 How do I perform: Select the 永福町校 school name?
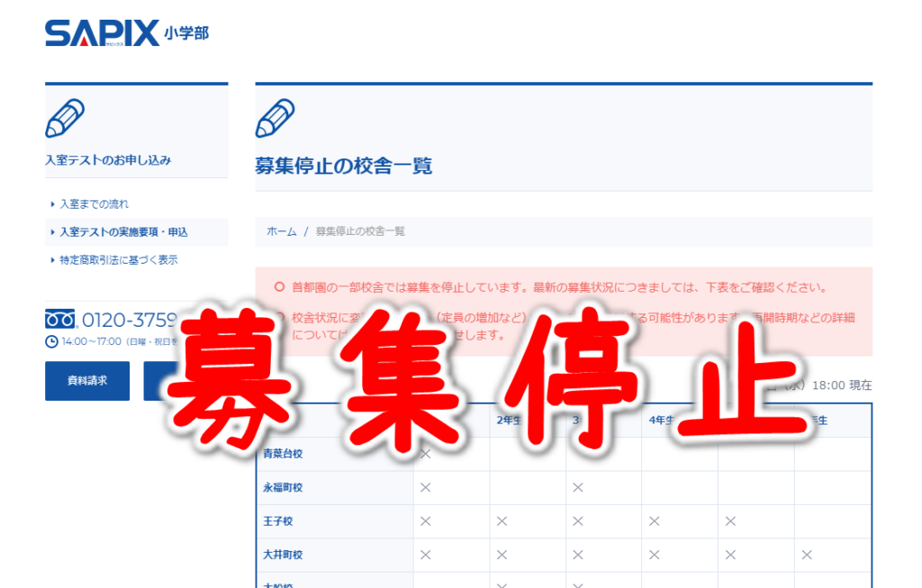click(x=284, y=487)
